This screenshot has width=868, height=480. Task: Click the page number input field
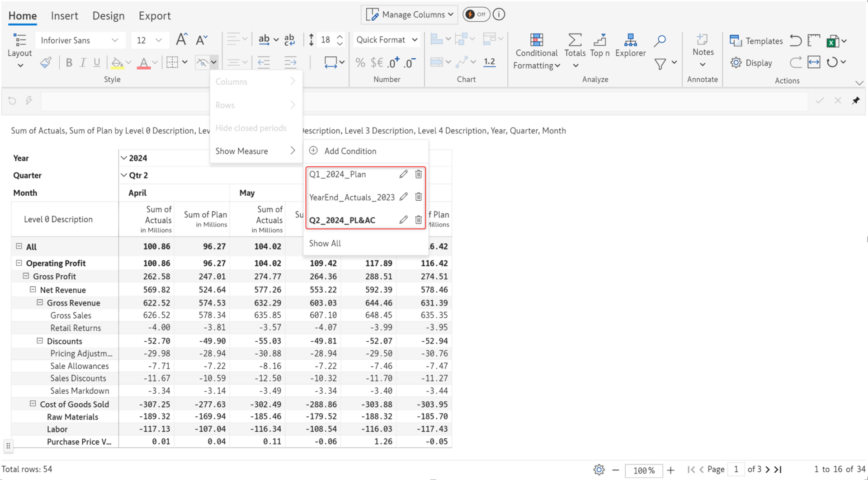pos(736,470)
